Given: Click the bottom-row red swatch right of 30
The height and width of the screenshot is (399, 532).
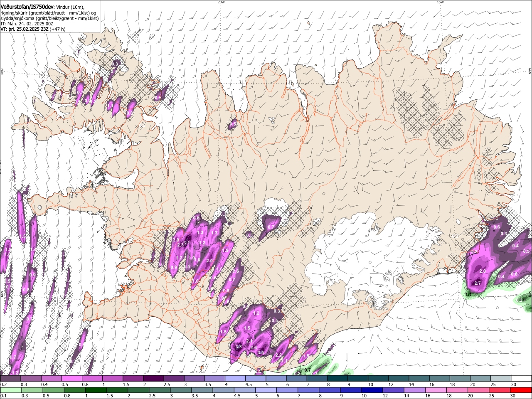Looking at the screenshot, I should point(521,390).
